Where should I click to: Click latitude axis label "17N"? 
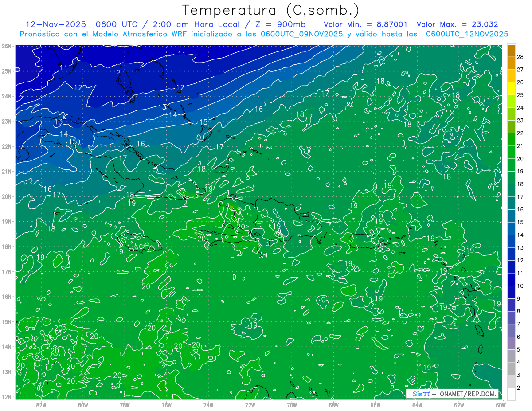(x=7, y=272)
